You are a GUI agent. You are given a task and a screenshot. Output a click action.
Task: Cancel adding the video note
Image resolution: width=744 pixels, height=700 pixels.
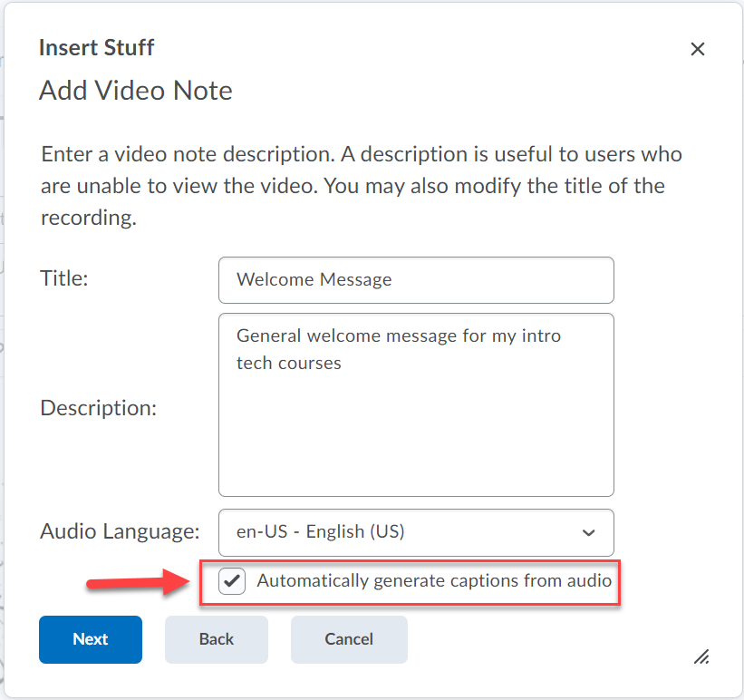(x=349, y=639)
